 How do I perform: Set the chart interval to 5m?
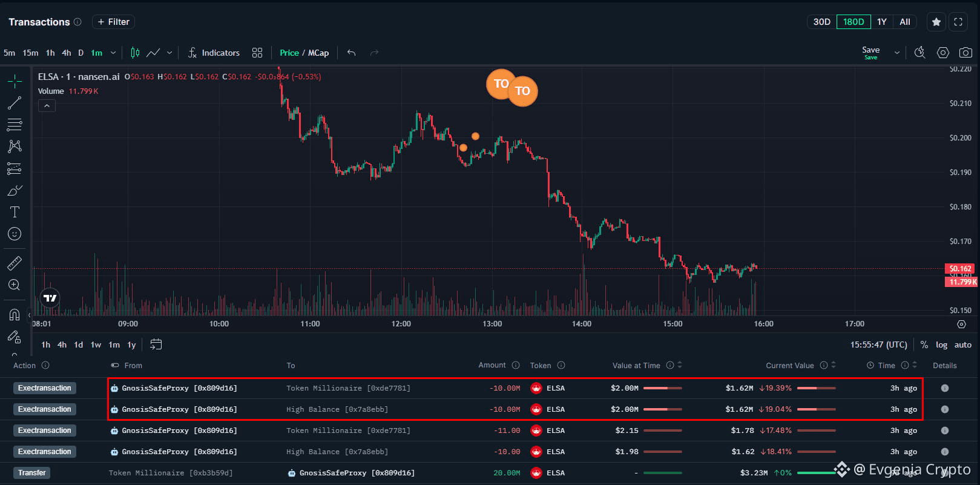tap(10, 53)
